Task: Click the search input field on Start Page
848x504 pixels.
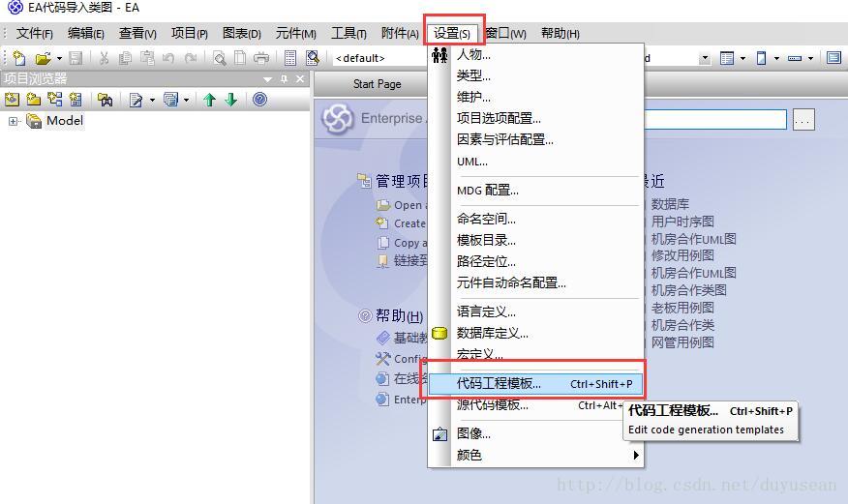Action: pyautogui.click(x=715, y=119)
